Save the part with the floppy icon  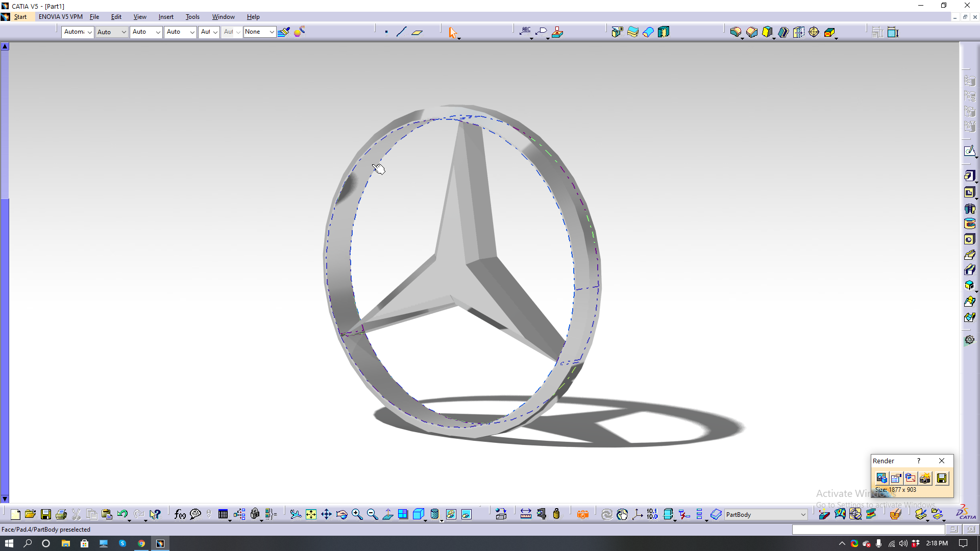pyautogui.click(x=46, y=514)
